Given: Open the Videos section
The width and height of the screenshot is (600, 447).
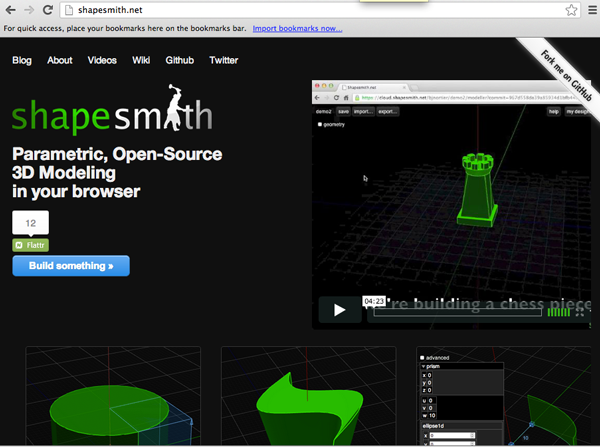Looking at the screenshot, I should pyautogui.click(x=102, y=60).
